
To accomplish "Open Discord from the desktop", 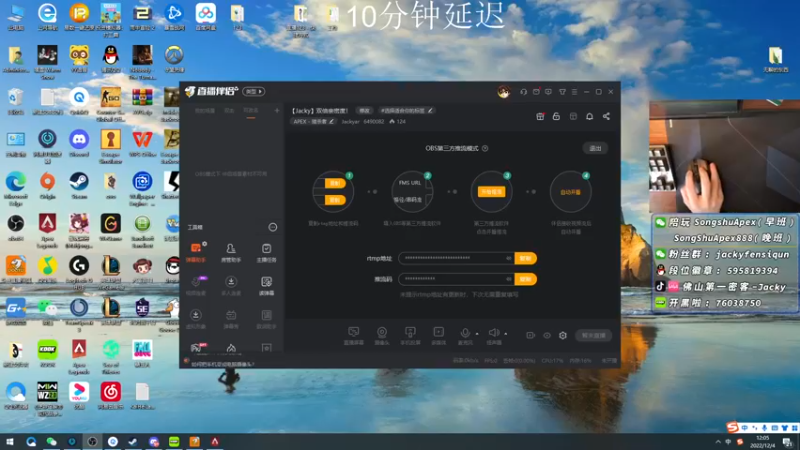I will point(79,142).
